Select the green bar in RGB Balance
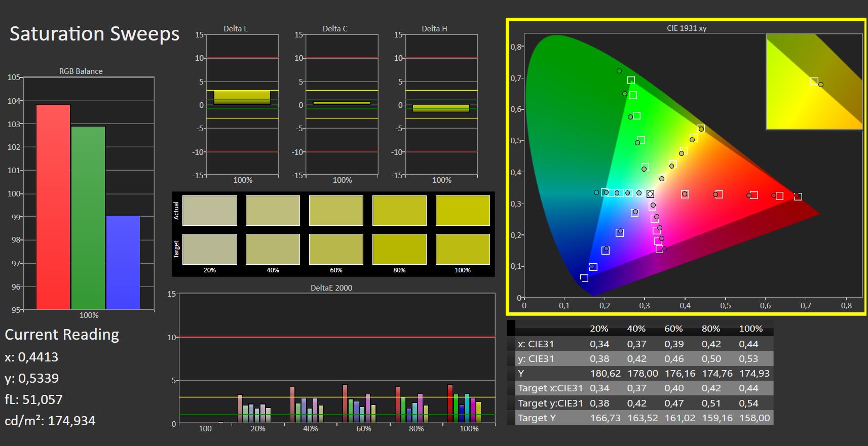Screen dimensions: 868x446 [x=88, y=218]
